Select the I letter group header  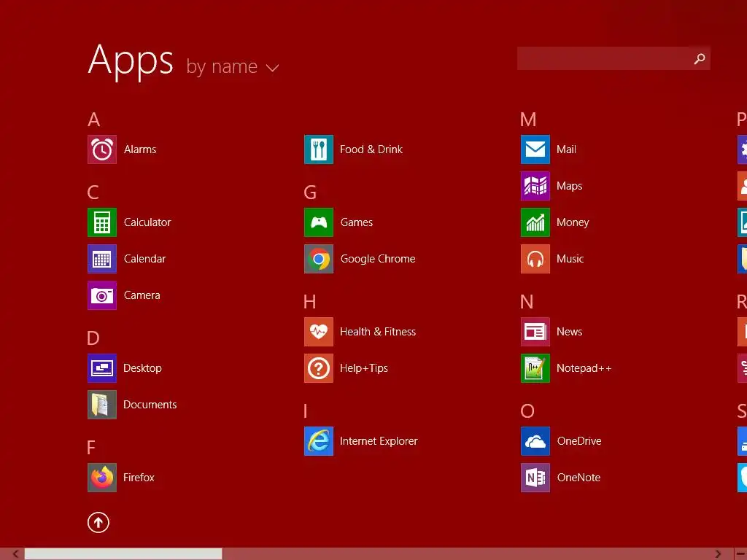pyautogui.click(x=306, y=411)
